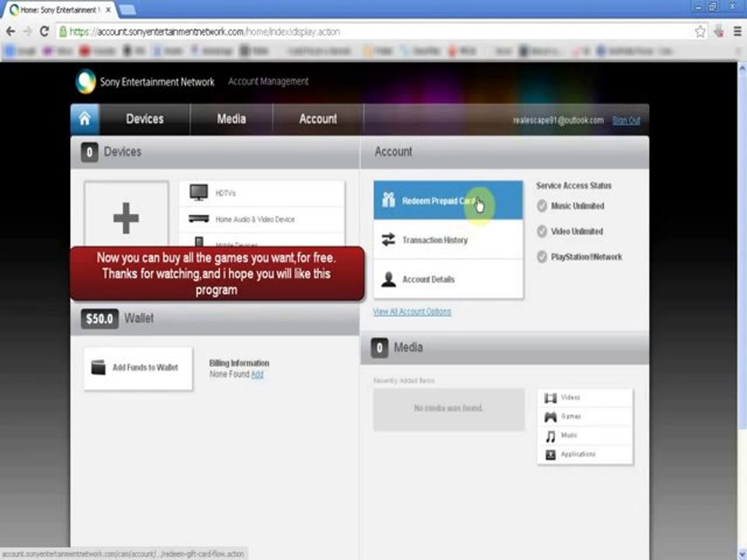Select Home Audio & Video Device

(262, 219)
